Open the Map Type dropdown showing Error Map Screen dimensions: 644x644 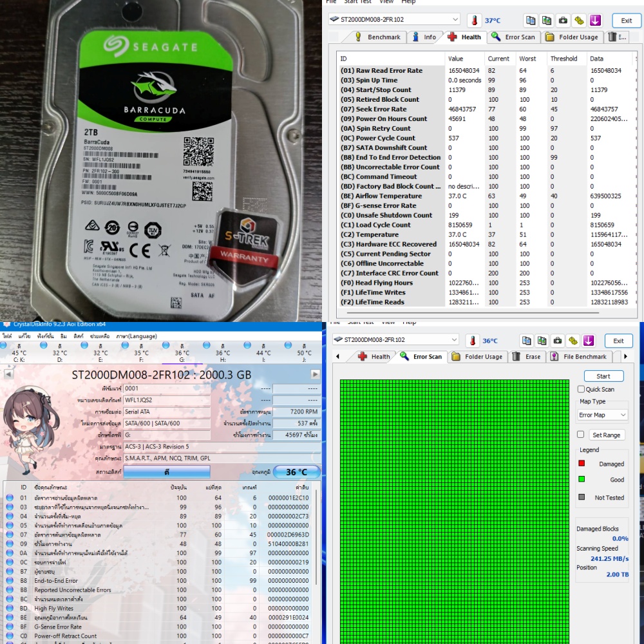coord(603,415)
